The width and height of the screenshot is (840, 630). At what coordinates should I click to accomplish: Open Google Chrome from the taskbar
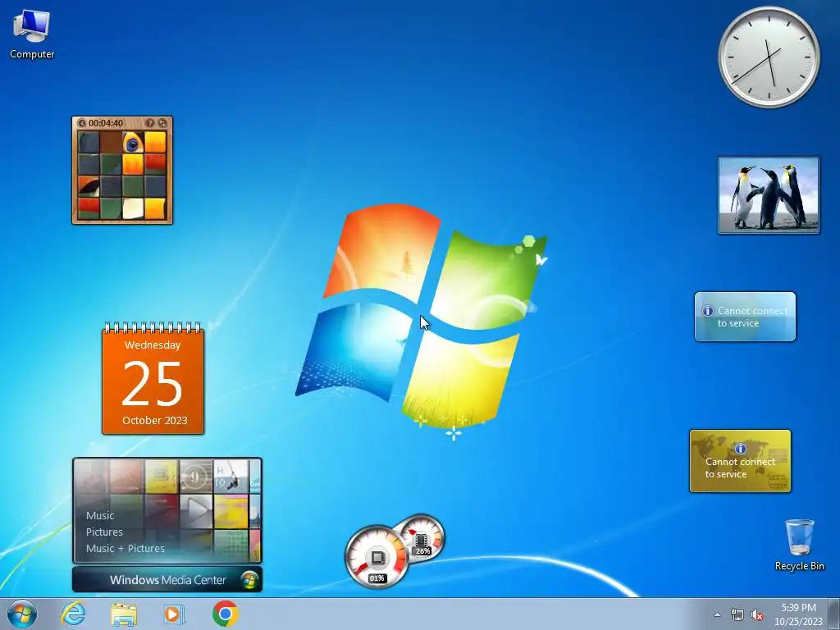[x=225, y=614]
